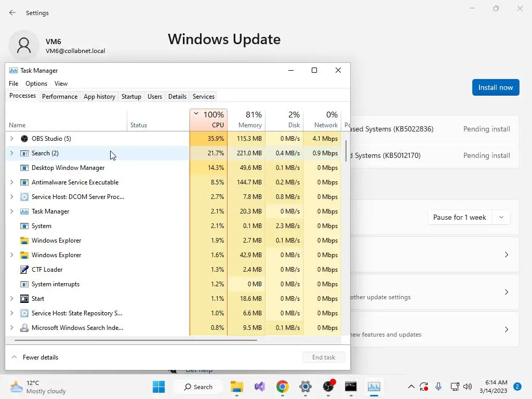The image size is (532, 399).
Task: Open File Explorer from the taskbar
Action: (x=237, y=387)
